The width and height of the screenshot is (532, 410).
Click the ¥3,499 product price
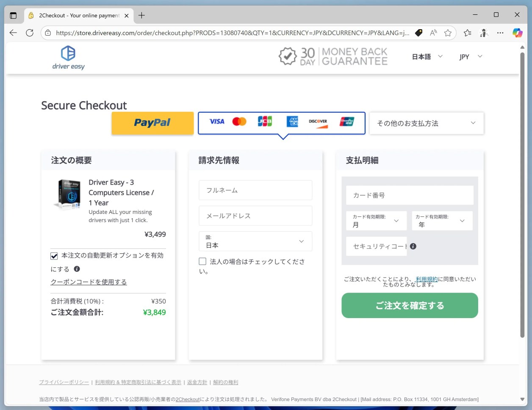point(155,234)
